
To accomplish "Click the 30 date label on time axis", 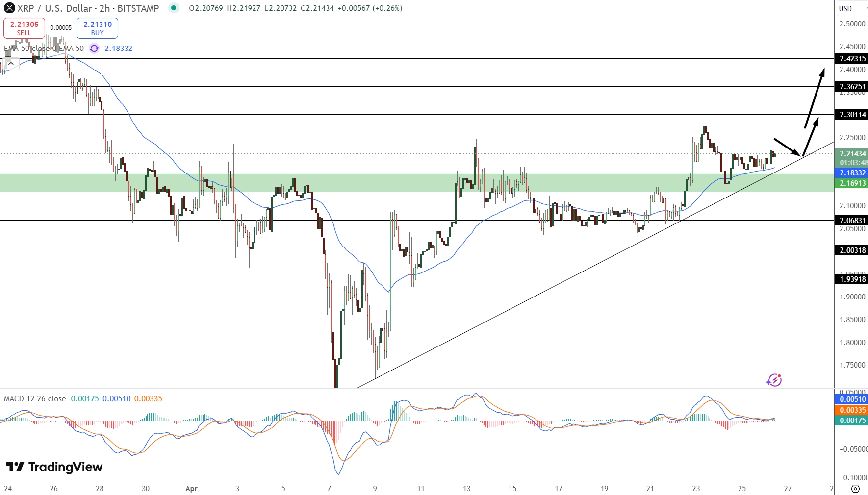I will click(x=146, y=489).
